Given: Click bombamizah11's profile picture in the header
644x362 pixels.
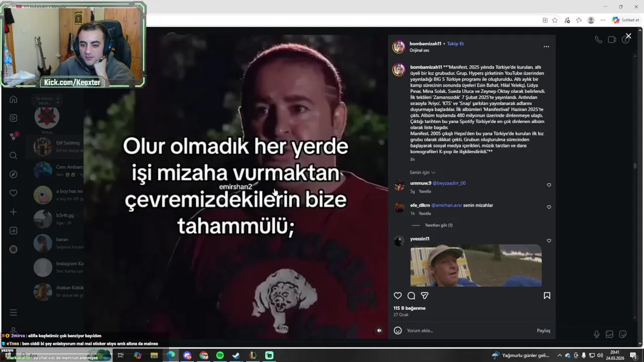Looking at the screenshot, I should 399,47.
